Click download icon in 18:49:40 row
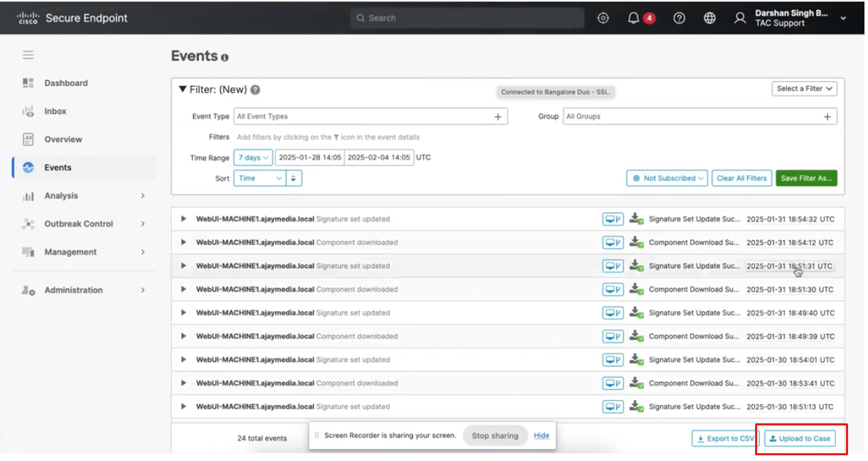The height and width of the screenshot is (461, 868). [636, 313]
